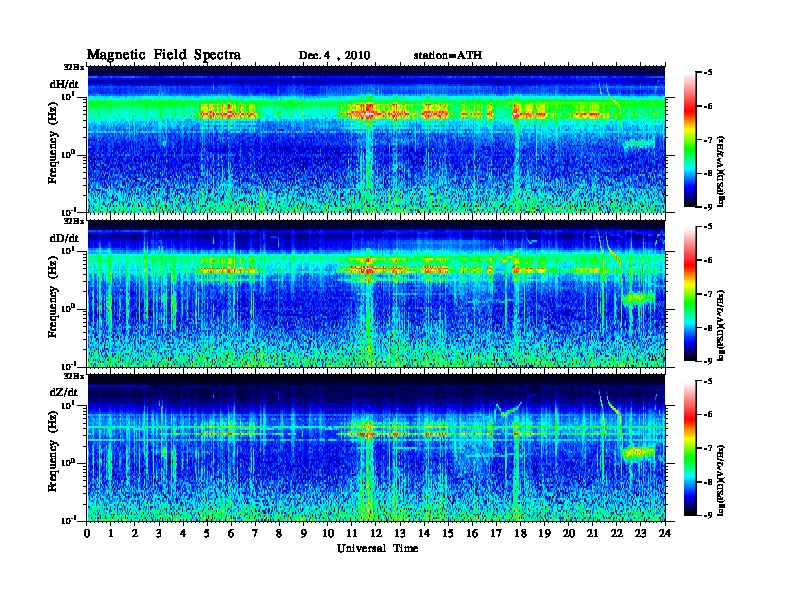Click the "-9" label on the dH/dt color bar

pos(708,207)
